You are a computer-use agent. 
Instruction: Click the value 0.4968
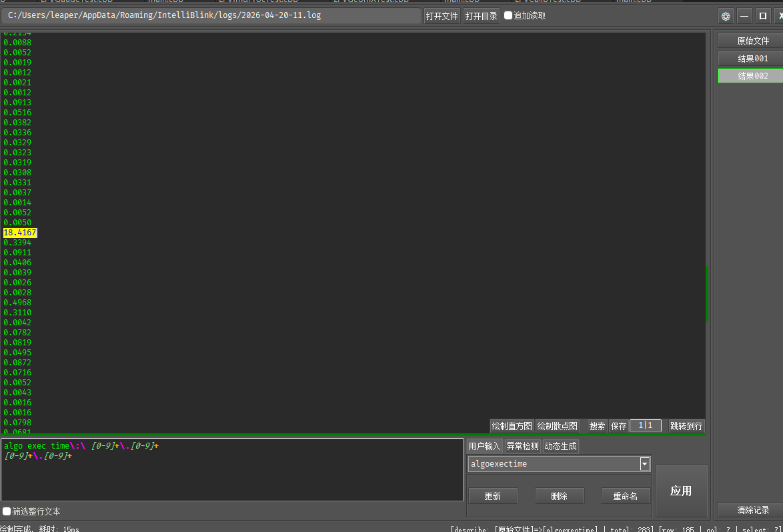17,303
